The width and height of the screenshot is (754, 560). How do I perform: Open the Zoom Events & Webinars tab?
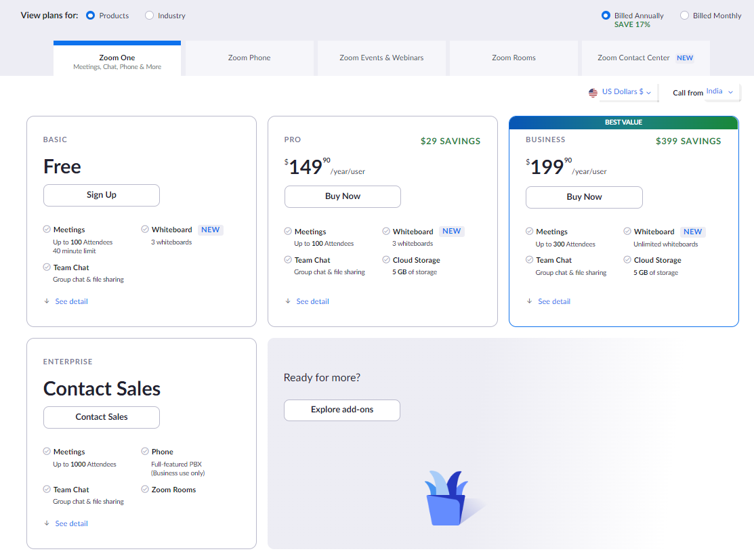click(x=381, y=58)
